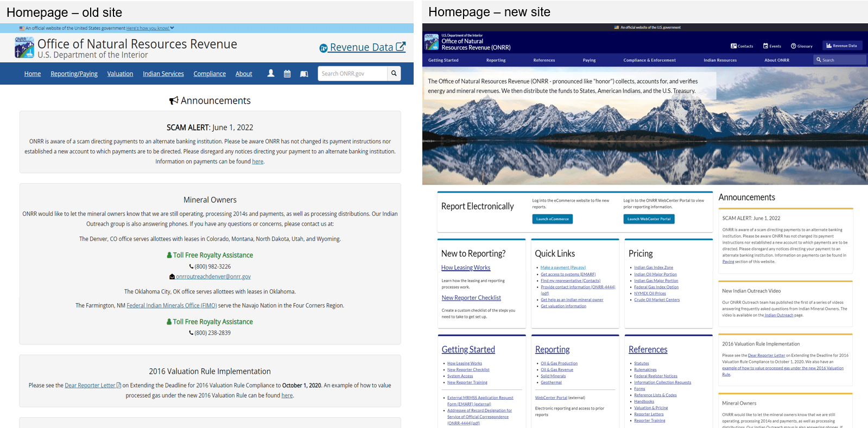868x428 pixels.
Task: Click the Revenue Data button on new site
Action: [841, 46]
